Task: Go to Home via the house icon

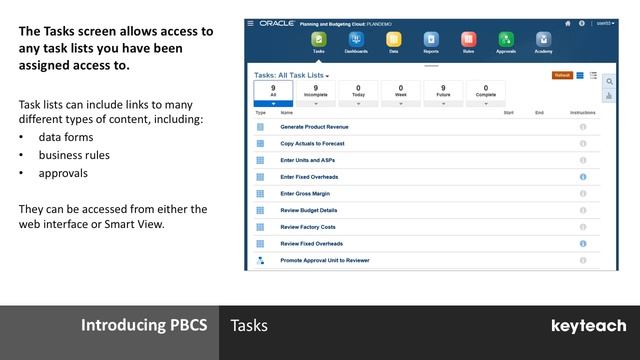Action: pyautogui.click(x=568, y=24)
